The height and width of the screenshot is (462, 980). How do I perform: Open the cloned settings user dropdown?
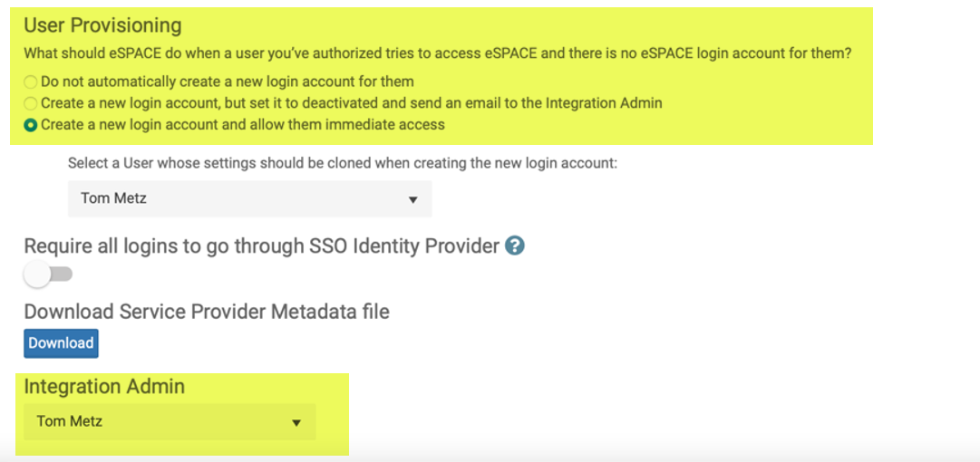tap(249, 198)
